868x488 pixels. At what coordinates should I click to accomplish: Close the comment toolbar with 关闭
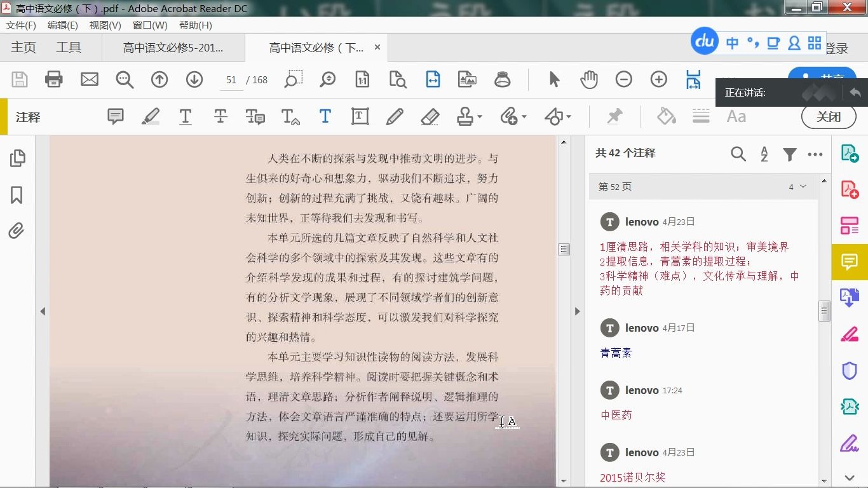coord(829,117)
